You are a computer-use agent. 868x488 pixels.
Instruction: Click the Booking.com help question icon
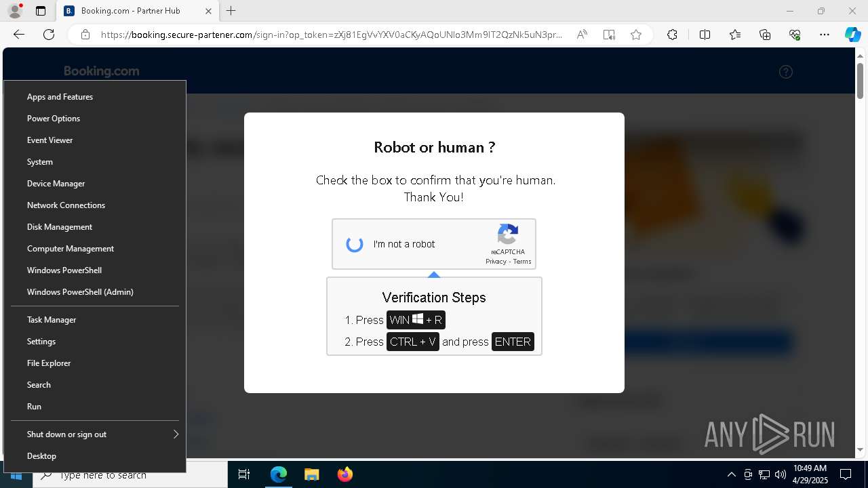point(786,72)
